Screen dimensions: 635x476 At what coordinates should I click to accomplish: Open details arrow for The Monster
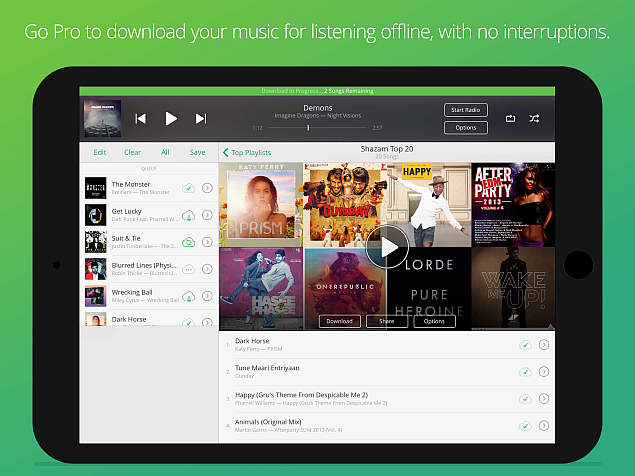click(207, 188)
